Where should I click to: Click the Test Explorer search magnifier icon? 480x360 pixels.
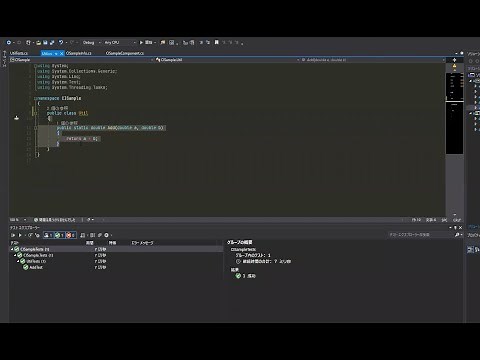[457, 235]
